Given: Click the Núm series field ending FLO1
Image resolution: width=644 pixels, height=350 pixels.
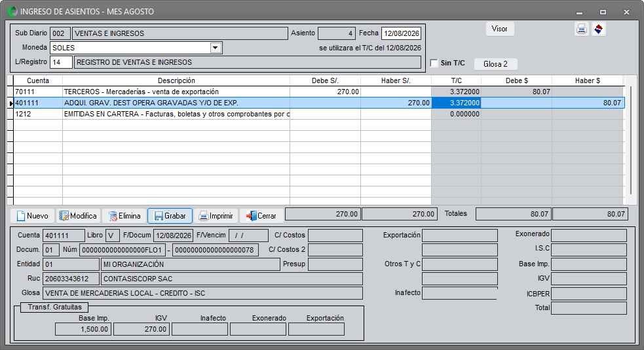Looking at the screenshot, I should [x=123, y=250].
